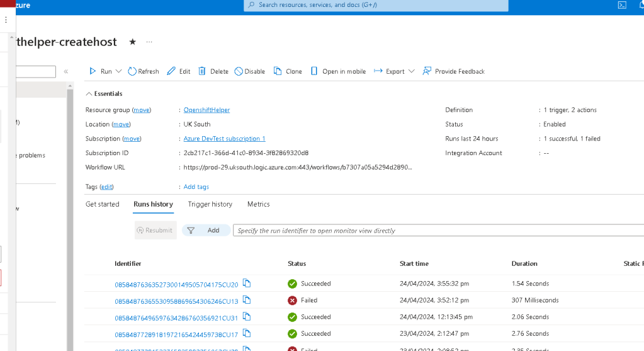Screen dimensions: 644x351
Task: Open run ending in CU31
Action: click(176, 318)
